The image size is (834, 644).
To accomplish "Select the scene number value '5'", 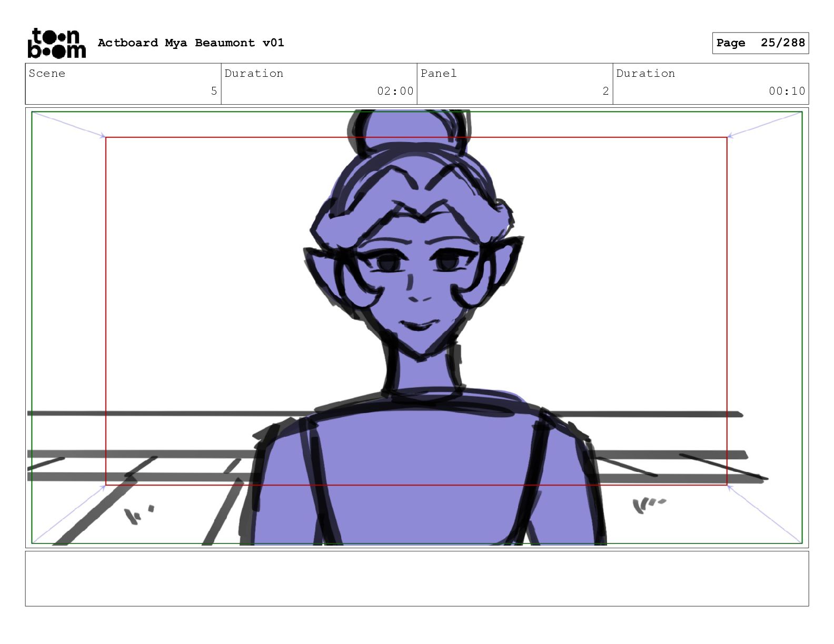I will pyautogui.click(x=214, y=91).
